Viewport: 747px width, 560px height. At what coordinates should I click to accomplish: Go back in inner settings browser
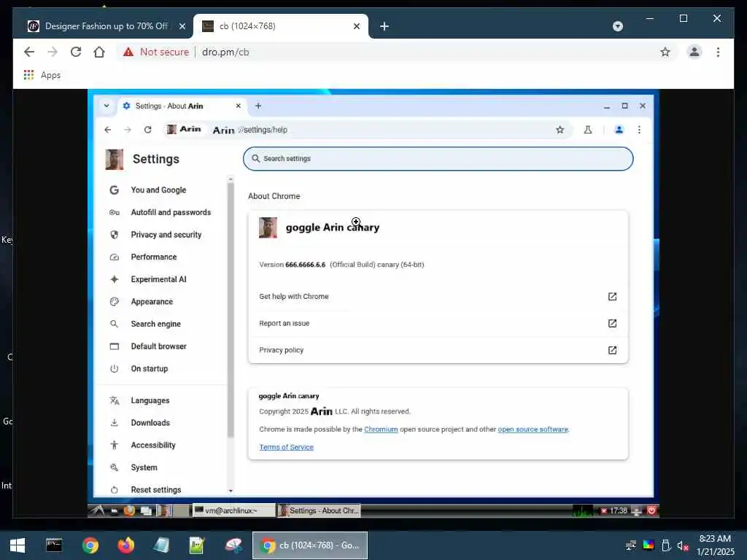(108, 130)
